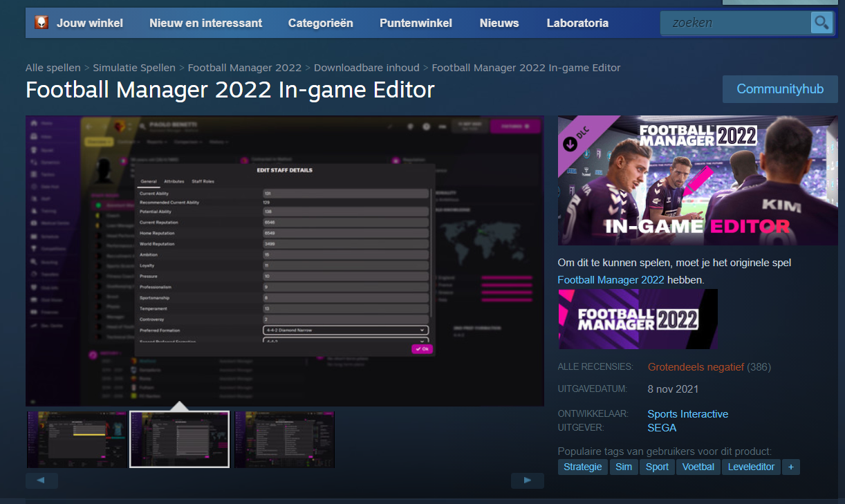845x504 pixels.
Task: Open Football Manager 2022 base game link
Action: (x=611, y=280)
